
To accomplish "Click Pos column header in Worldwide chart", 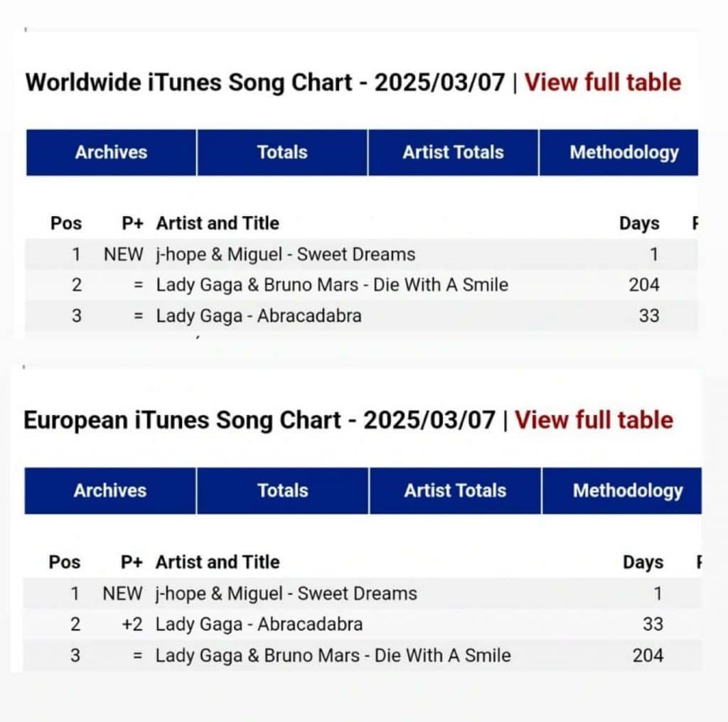I will (66, 223).
